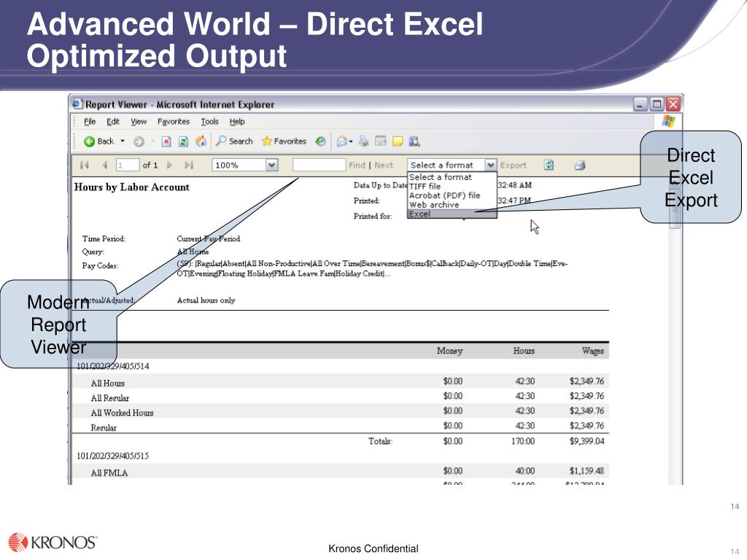
Task: Click the All Worked Hours row label
Action: tap(123, 413)
